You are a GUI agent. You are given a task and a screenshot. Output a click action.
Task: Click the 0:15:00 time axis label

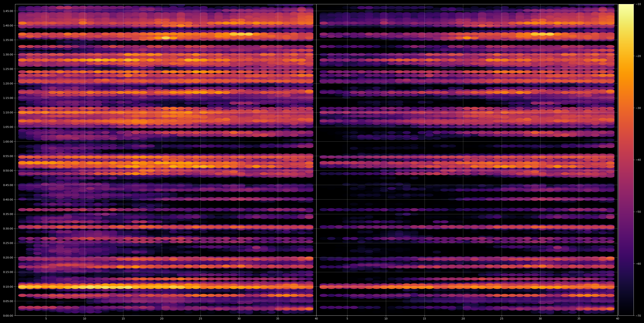(x=8, y=272)
